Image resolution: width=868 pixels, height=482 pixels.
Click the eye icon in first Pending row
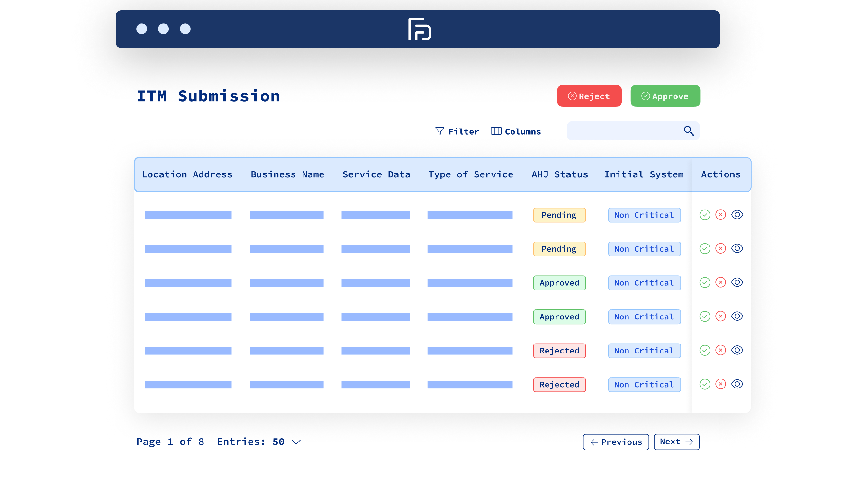737,215
